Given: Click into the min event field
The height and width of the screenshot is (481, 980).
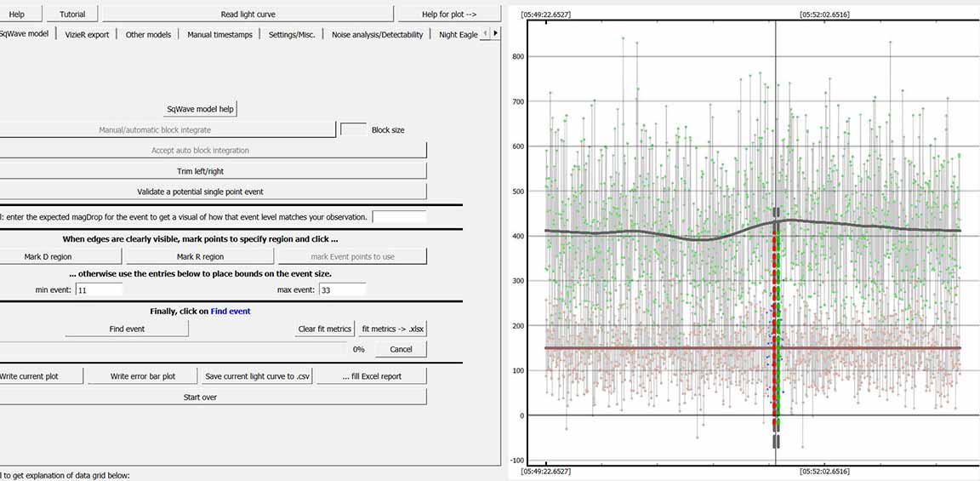Looking at the screenshot, I should click(x=99, y=289).
